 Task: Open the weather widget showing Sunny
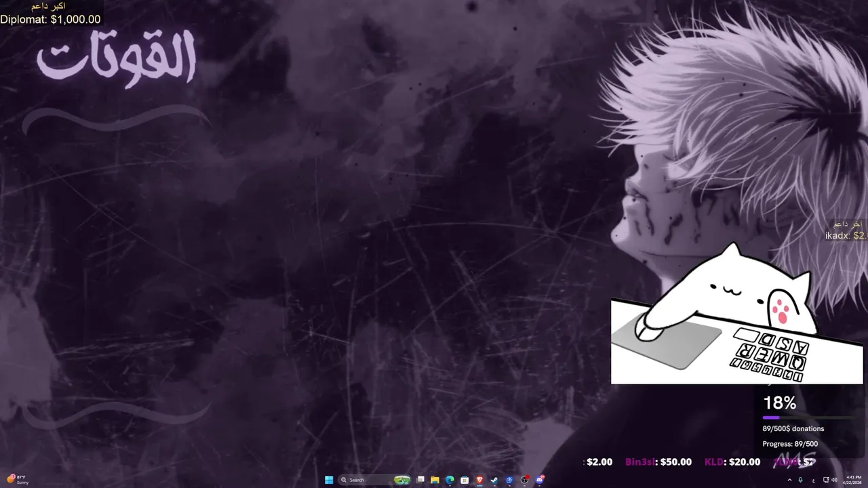click(18, 480)
